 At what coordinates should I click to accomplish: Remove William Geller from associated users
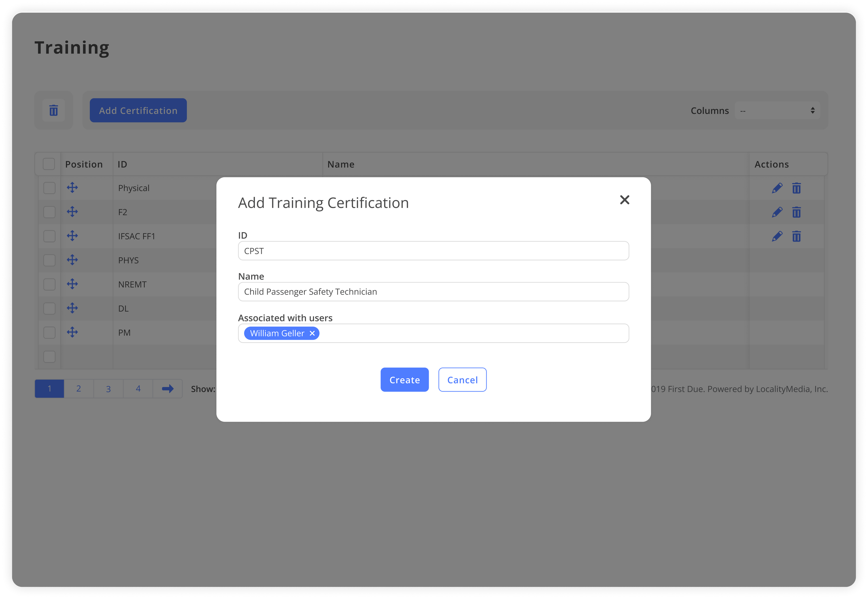[312, 333]
